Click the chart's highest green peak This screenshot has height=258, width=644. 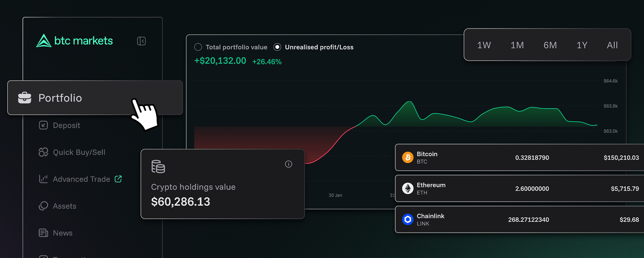tap(409, 102)
